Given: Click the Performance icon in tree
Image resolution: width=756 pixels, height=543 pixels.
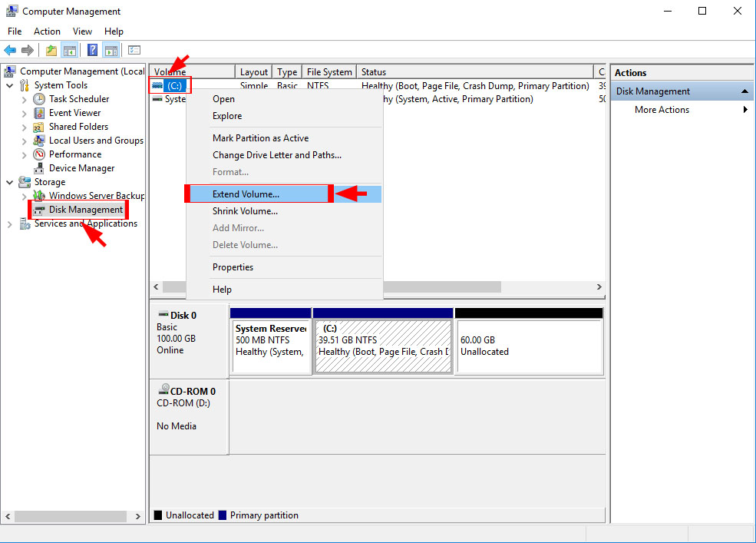Looking at the screenshot, I should (x=39, y=154).
